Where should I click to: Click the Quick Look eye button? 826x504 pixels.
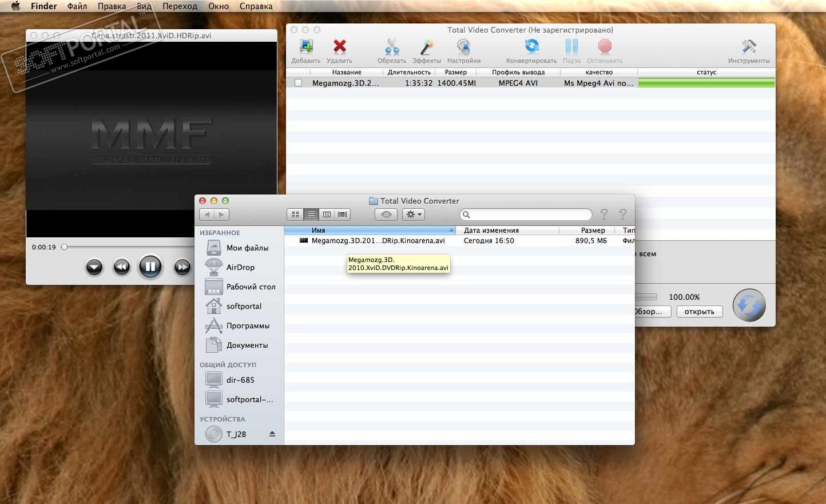point(386,215)
